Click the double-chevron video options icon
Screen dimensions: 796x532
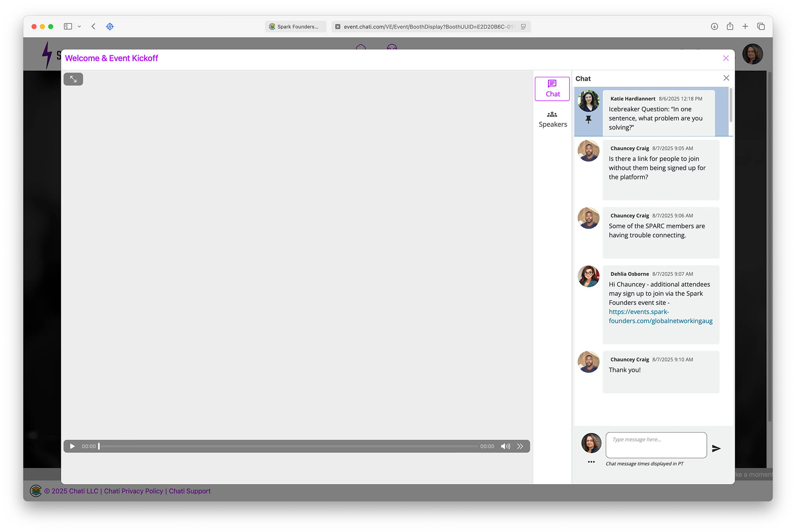click(520, 446)
